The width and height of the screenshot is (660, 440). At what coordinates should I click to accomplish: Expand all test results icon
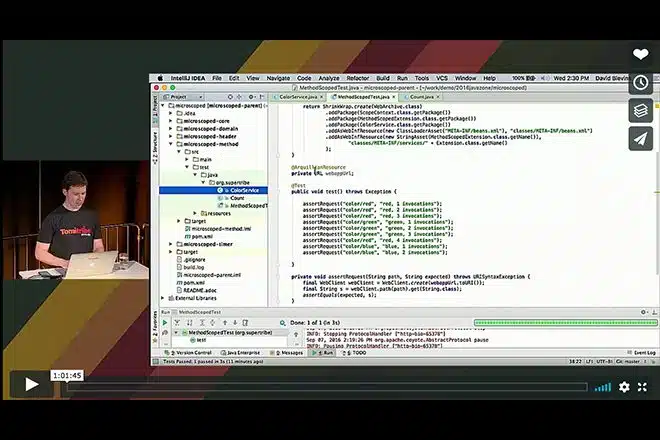tap(202, 323)
